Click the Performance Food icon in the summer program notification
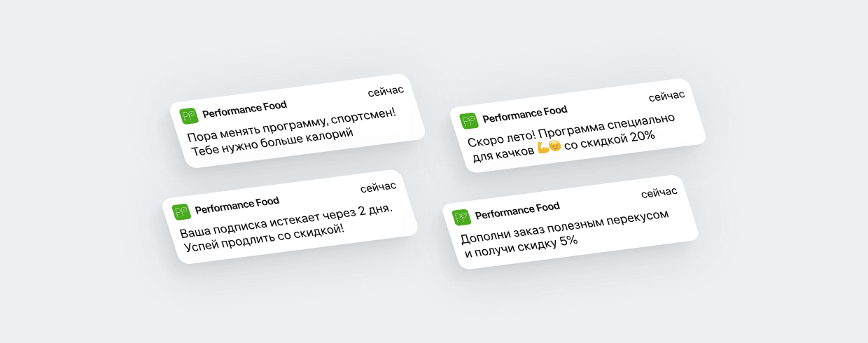 [x=469, y=121]
